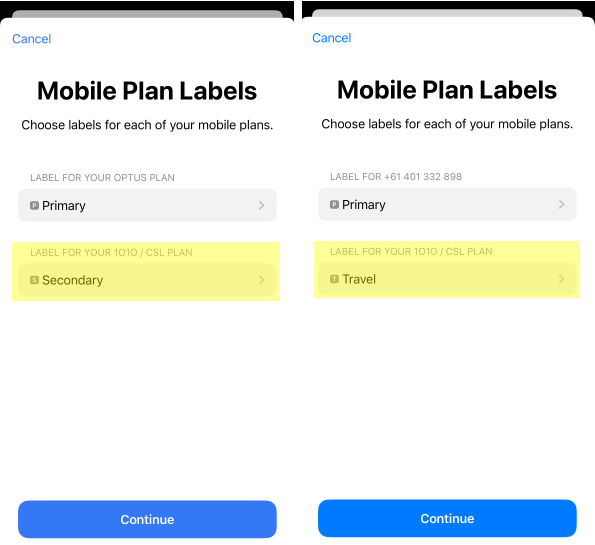This screenshot has width=595, height=545.
Task: Select the Secondary label row
Action: [147, 280]
